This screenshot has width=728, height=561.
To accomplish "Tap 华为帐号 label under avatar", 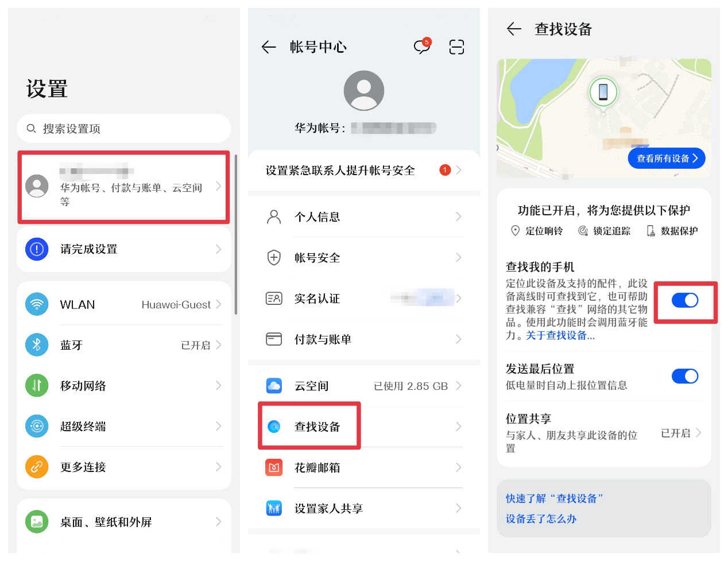I will tap(320, 128).
